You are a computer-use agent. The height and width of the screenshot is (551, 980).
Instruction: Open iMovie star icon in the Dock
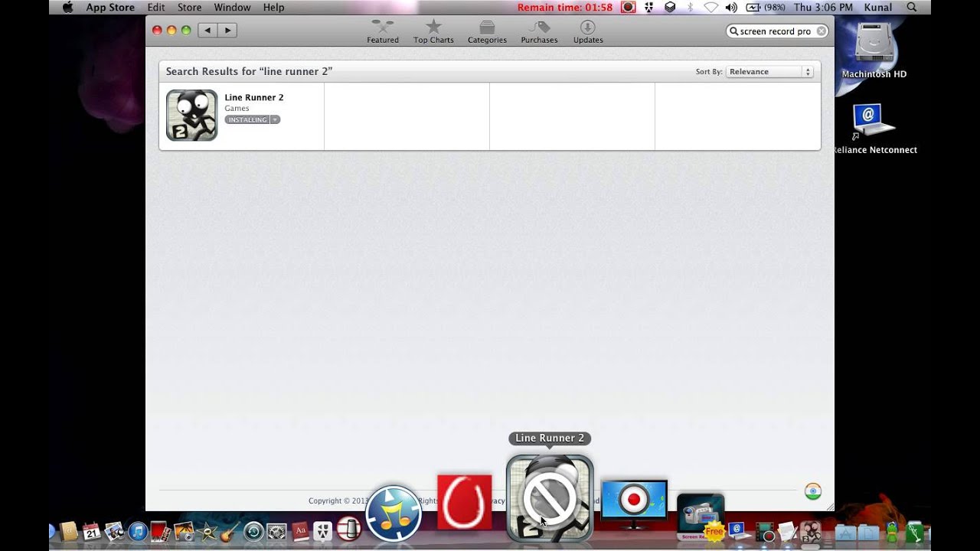(x=207, y=531)
